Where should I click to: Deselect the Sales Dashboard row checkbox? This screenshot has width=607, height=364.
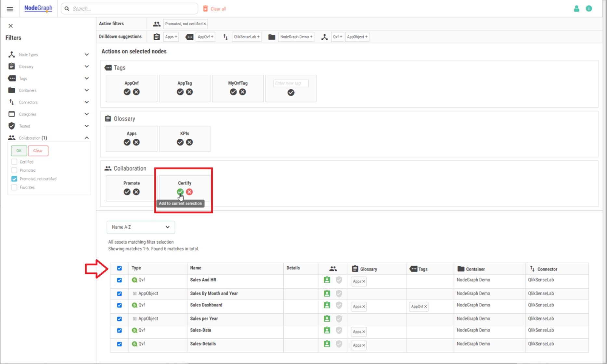point(120,305)
